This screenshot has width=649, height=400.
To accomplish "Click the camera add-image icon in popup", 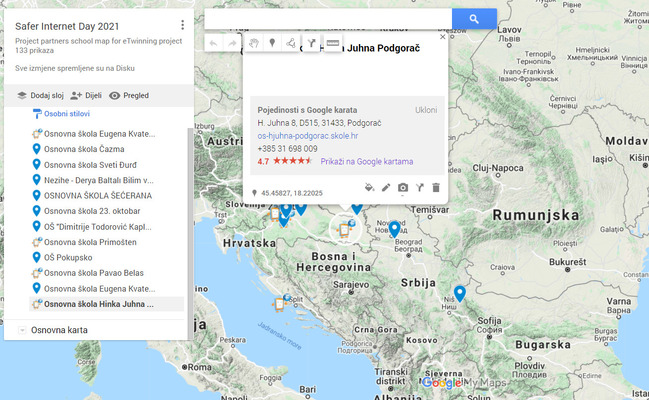I will click(x=403, y=188).
